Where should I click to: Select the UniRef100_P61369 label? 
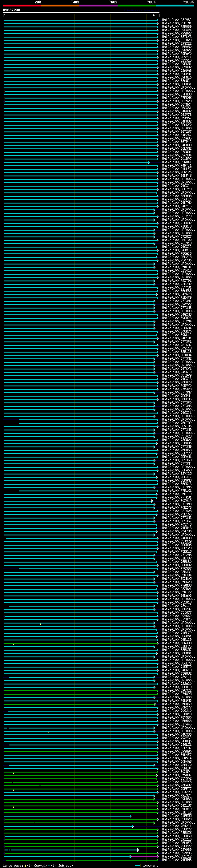pos(177,460)
